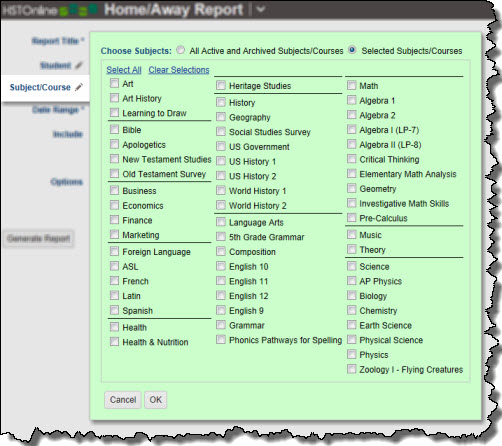
Task: Tick the AP Physics checkbox
Action: [352, 281]
